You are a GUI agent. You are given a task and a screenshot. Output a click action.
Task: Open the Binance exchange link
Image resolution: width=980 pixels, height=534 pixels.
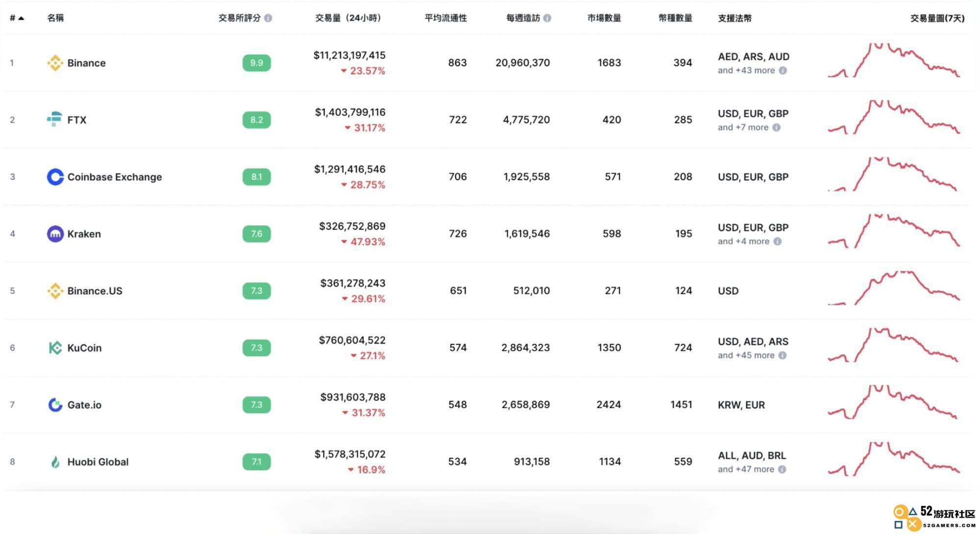pos(86,63)
